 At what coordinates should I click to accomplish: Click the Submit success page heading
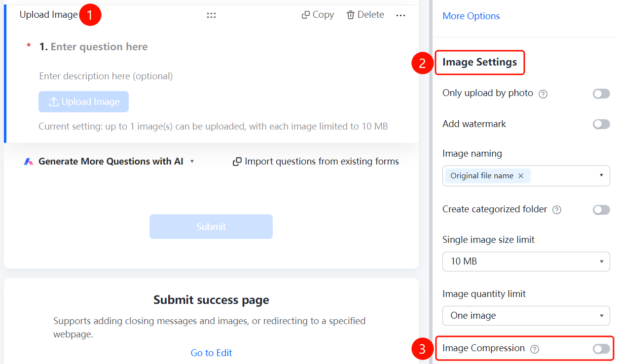[211, 300]
